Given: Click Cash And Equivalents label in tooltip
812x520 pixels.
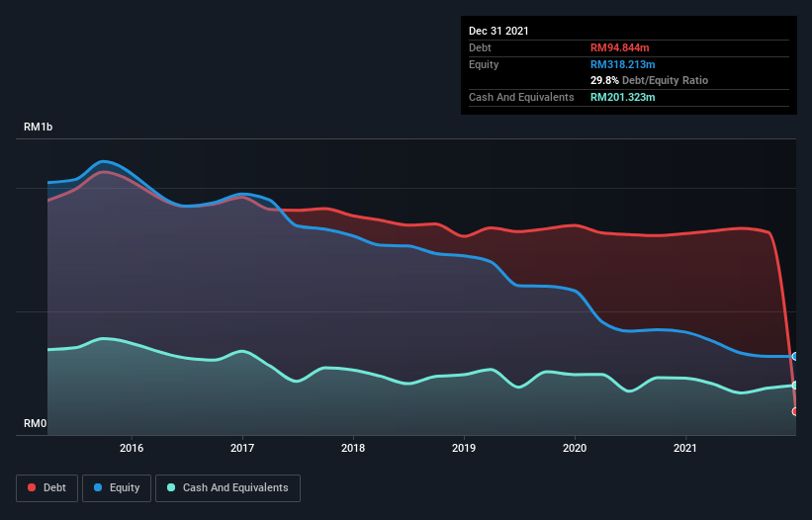Looking at the screenshot, I should pos(521,97).
